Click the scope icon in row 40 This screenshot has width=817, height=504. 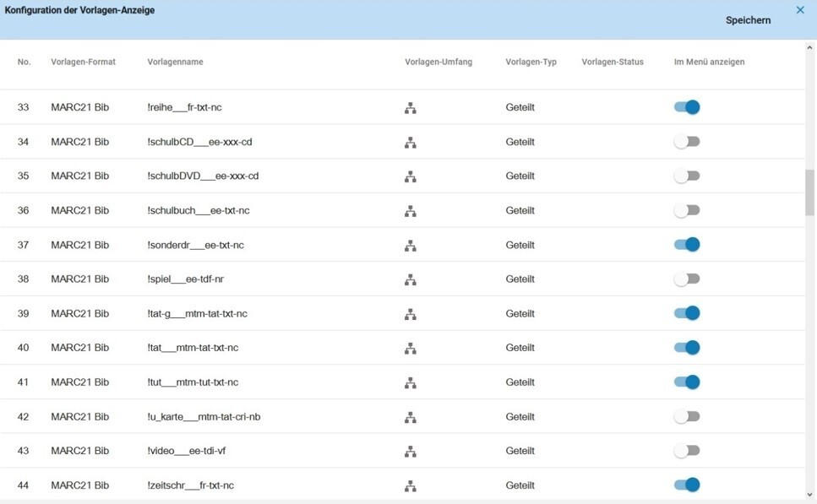click(x=411, y=349)
